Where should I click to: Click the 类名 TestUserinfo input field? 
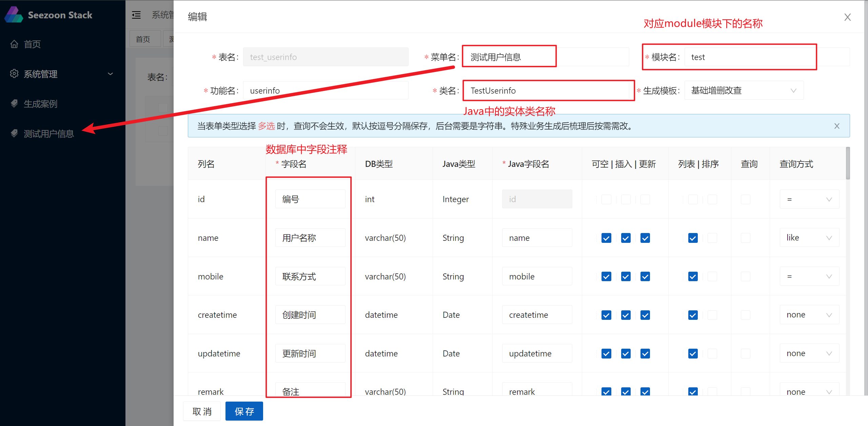pos(547,91)
